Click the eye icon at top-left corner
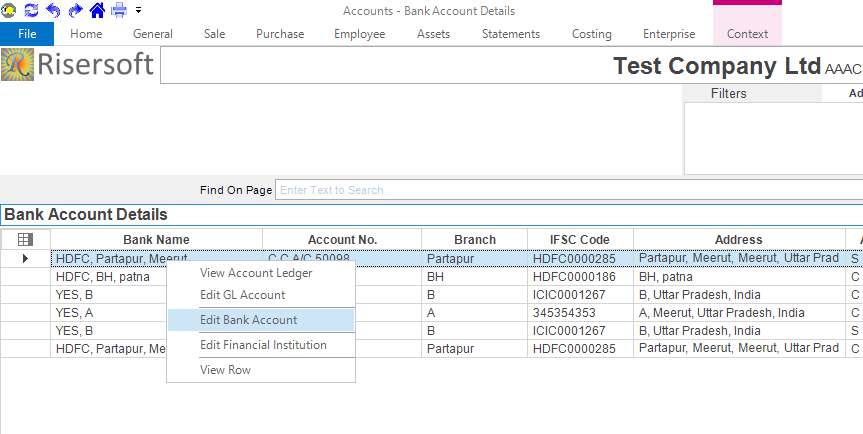The width and height of the screenshot is (863, 434). coord(9,11)
